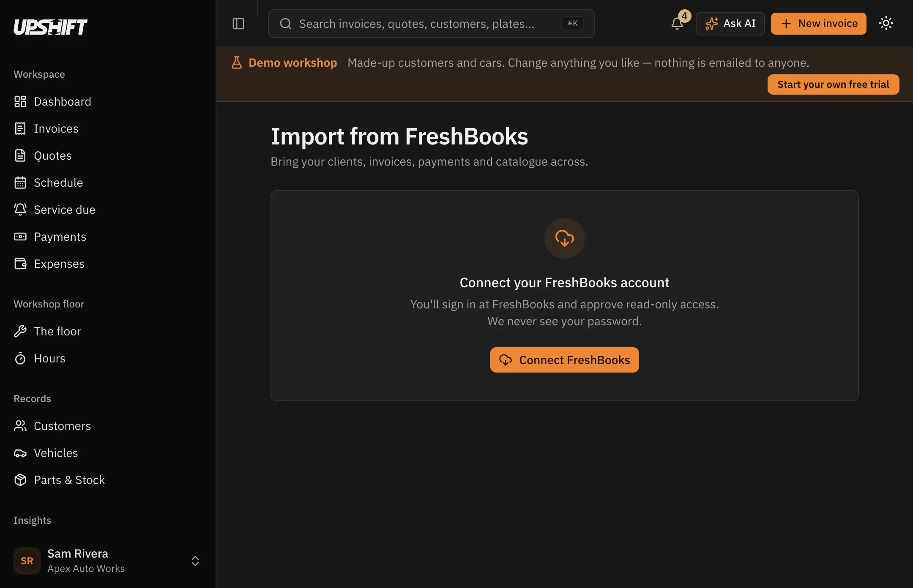913x588 pixels.
Task: Click the Payments banknote icon
Action: (20, 237)
